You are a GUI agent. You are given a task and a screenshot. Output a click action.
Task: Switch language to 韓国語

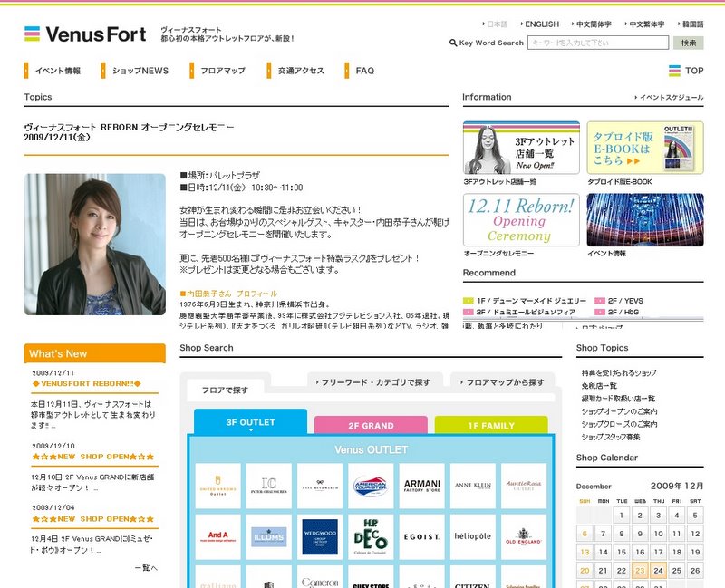coord(691,24)
